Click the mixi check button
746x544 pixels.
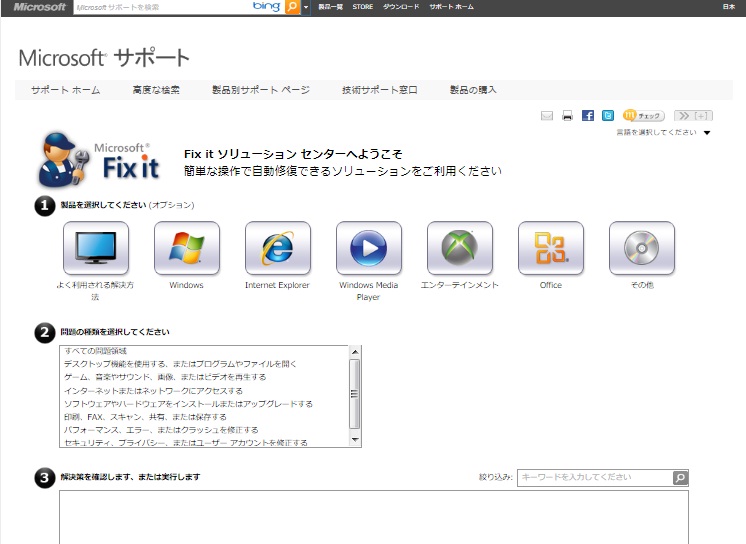(643, 116)
